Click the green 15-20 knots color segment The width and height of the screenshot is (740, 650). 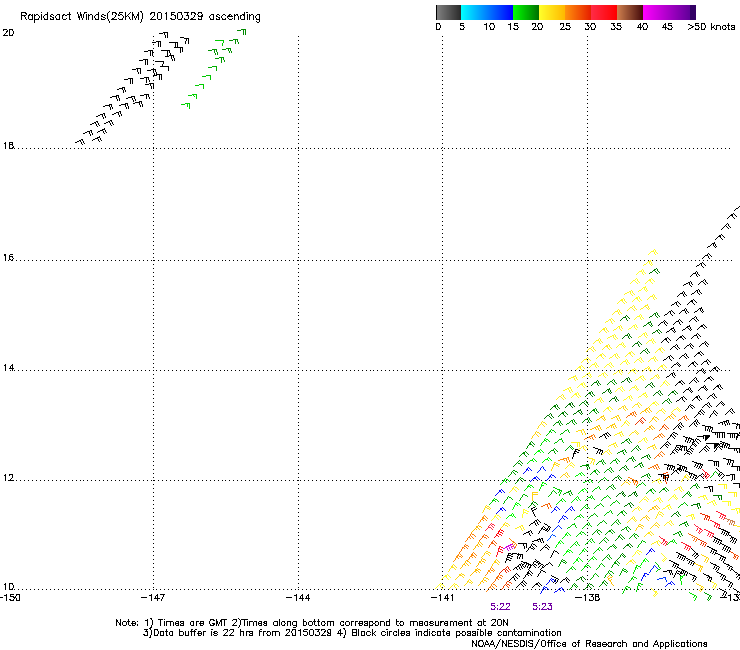click(526, 12)
